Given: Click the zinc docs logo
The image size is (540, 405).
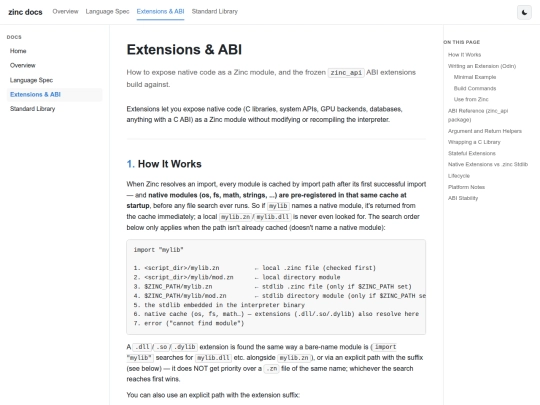Looking at the screenshot, I should coord(25,12).
